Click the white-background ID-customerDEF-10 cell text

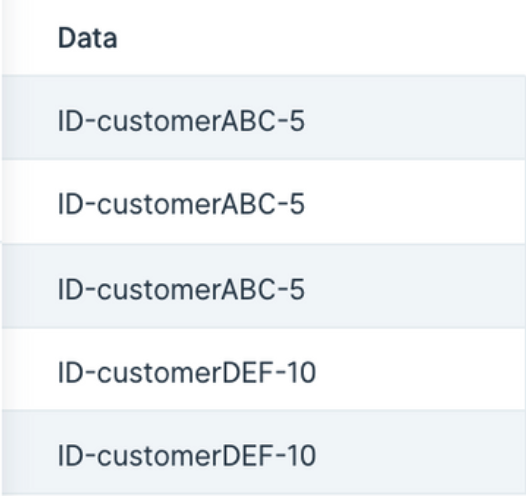pos(187,373)
